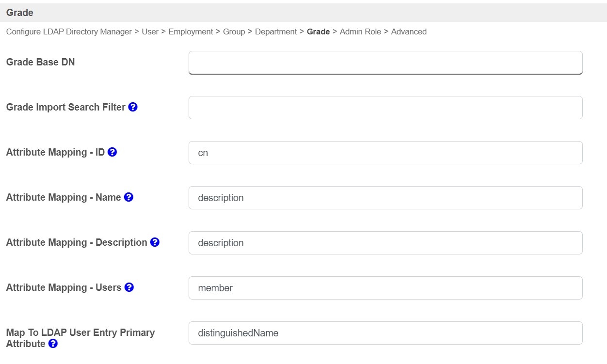Select the current Grade breadcrumb step
The image size is (607, 364).
318,32
